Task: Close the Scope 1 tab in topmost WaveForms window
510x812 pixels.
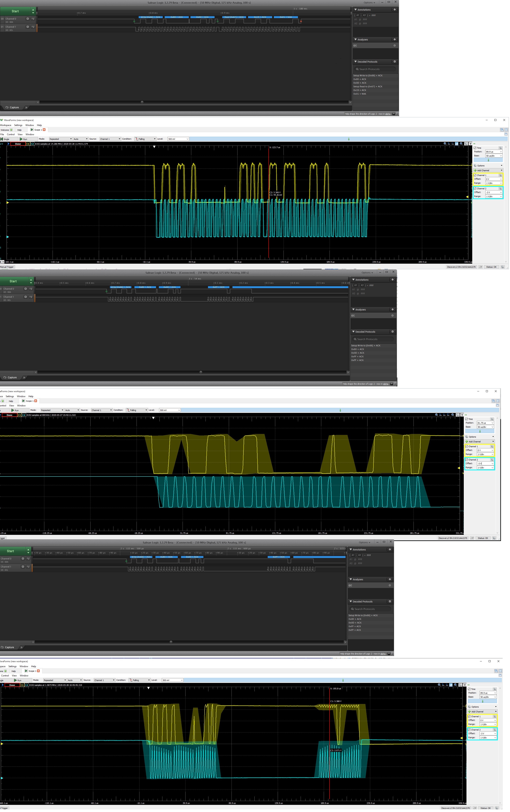Action: click(44, 130)
